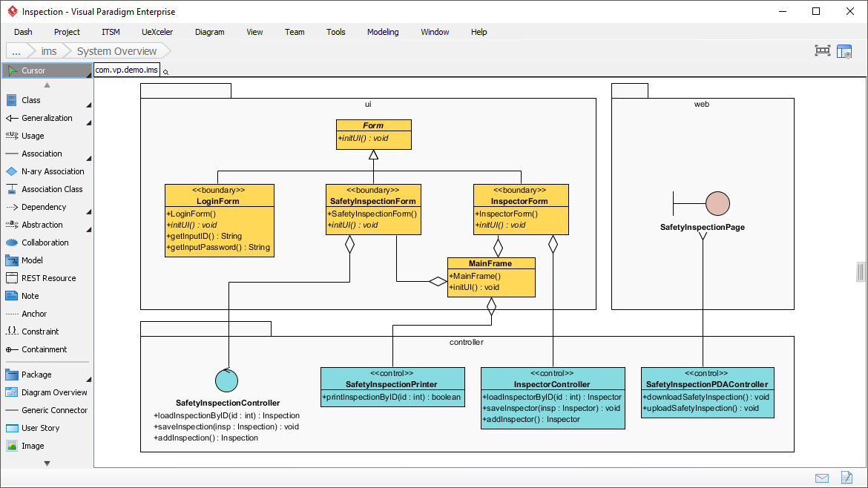Click the ims breadcrumb link
This screenshot has width=868, height=488.
coord(48,50)
